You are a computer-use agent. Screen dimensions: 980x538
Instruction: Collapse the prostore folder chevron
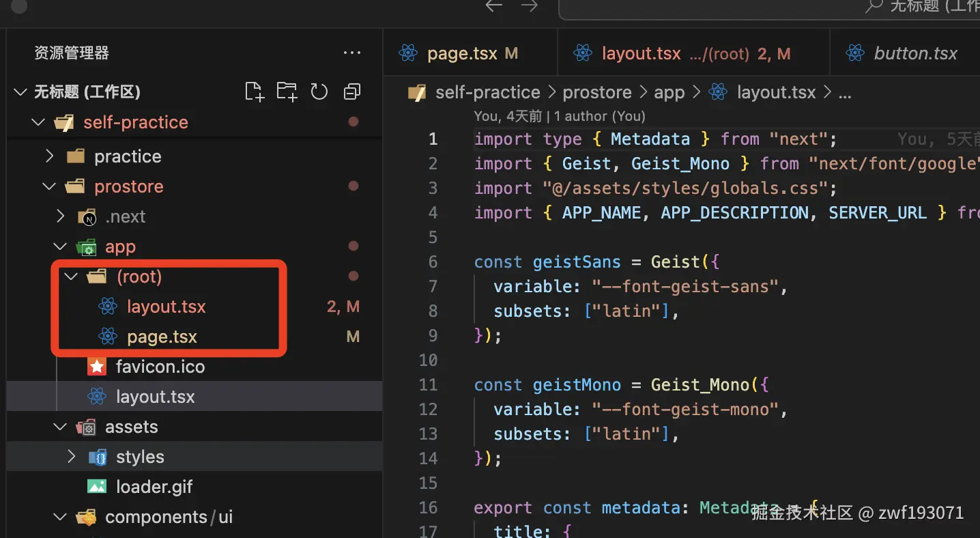coord(49,186)
